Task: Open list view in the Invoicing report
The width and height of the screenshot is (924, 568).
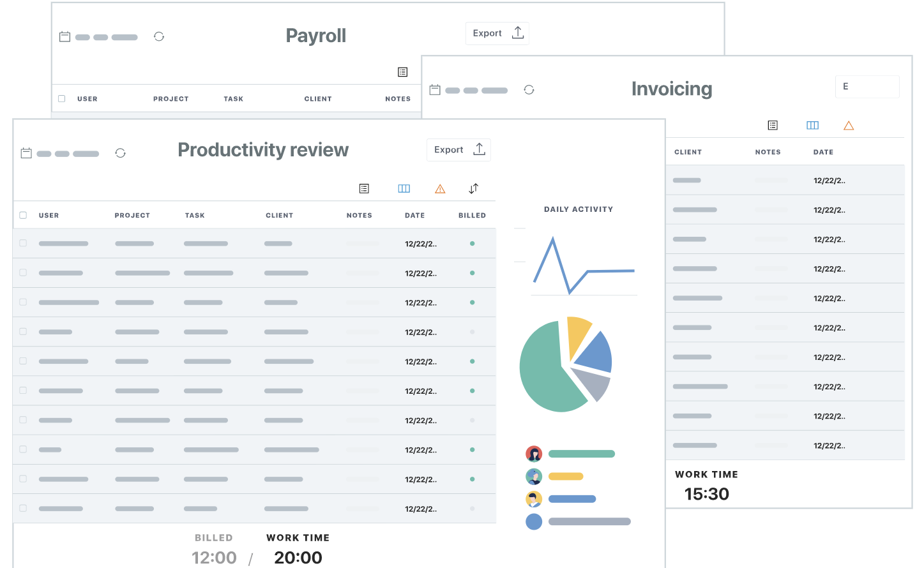Action: (x=773, y=125)
